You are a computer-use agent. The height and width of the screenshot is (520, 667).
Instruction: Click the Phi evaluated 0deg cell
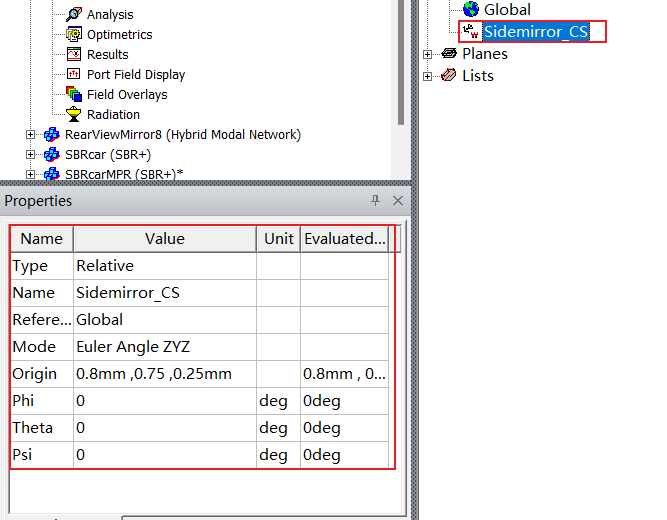[345, 401]
